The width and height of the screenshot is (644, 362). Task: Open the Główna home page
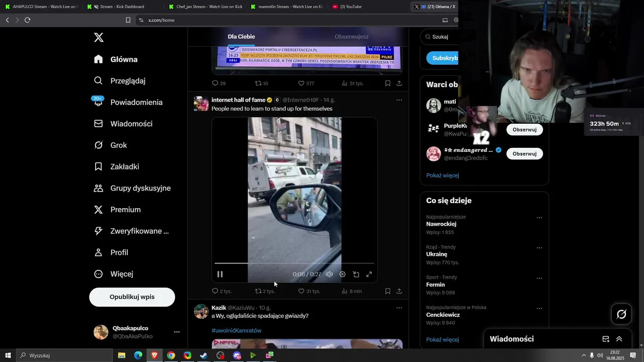click(x=116, y=59)
